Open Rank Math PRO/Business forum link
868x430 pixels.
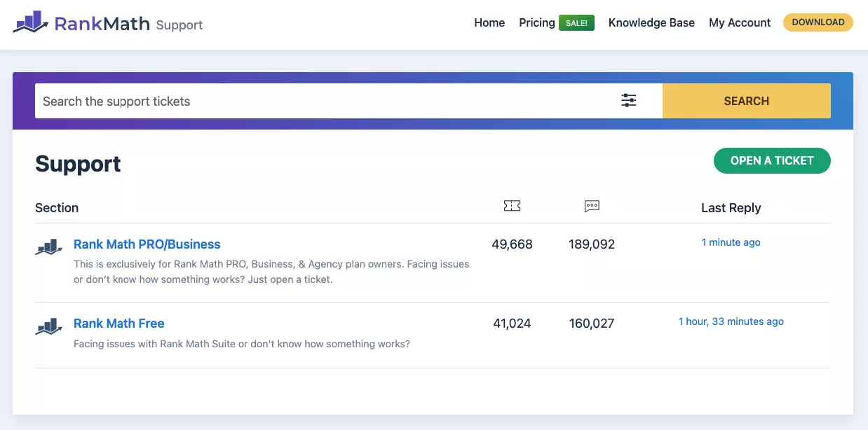click(x=147, y=244)
